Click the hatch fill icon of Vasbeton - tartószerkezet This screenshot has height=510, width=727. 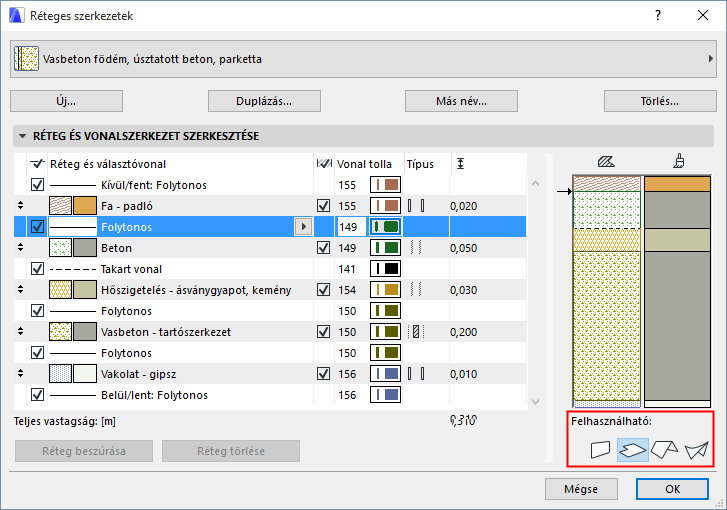(x=61, y=332)
